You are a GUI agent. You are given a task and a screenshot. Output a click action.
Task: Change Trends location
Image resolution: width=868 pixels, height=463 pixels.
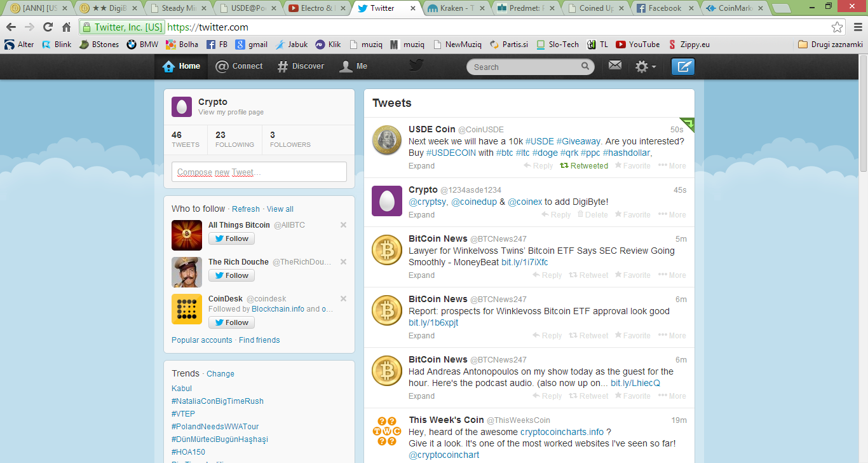(x=220, y=373)
